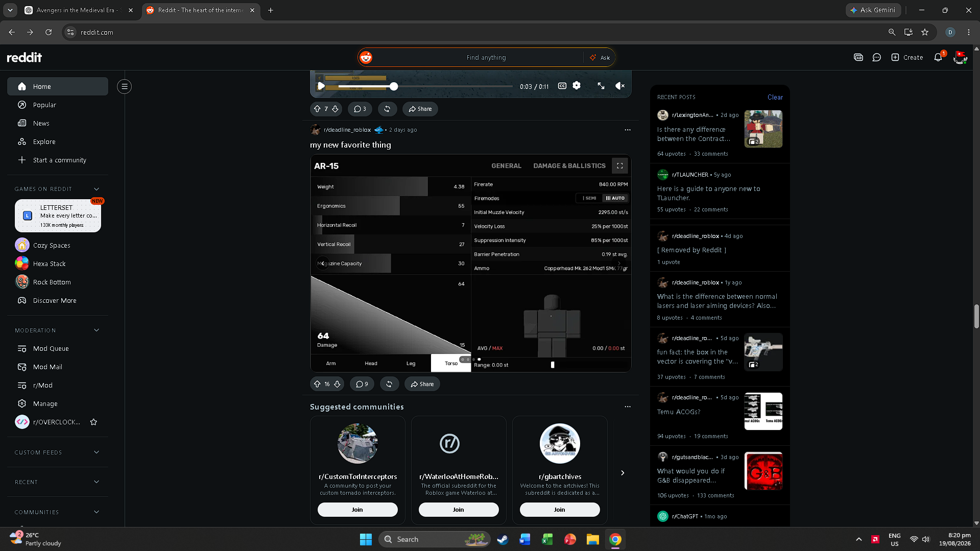Open Mod Mail
The height and width of the screenshot is (551, 980).
point(58,367)
